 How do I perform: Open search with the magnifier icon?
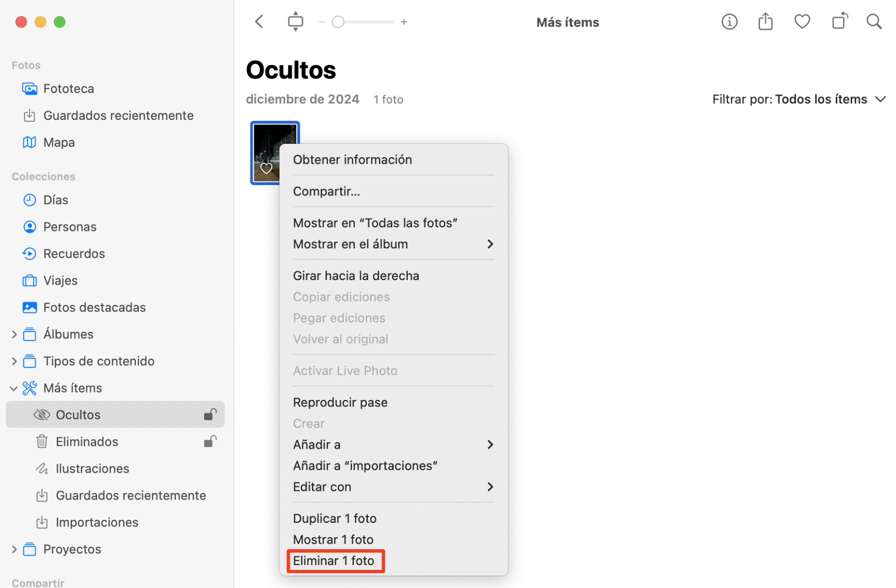pos(874,21)
